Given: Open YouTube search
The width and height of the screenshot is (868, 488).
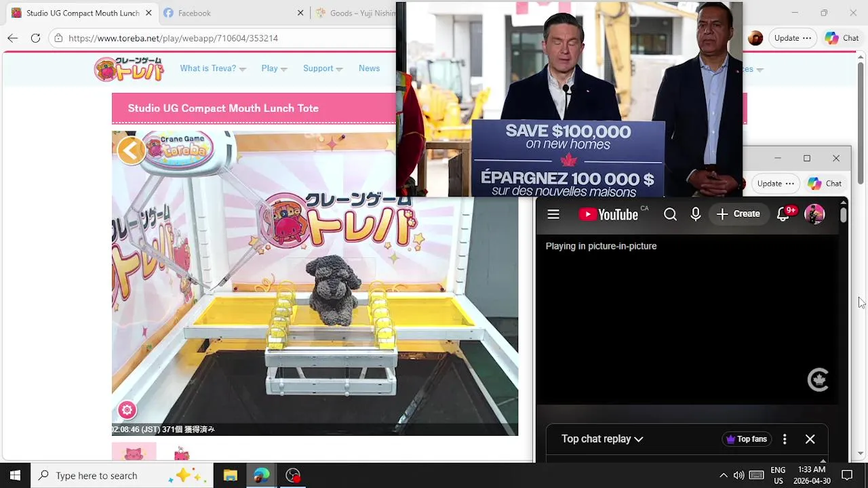Looking at the screenshot, I should [670, 214].
